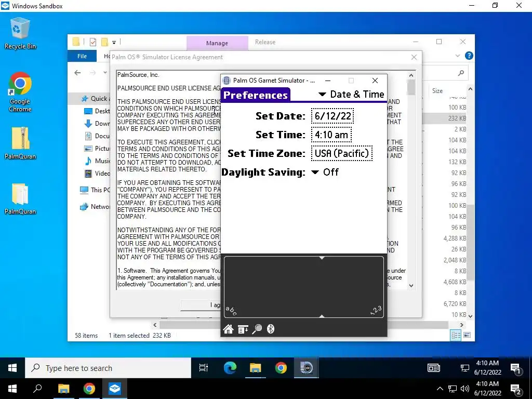Click Explorer file list scroll up arrow
This screenshot has width=532, height=399.
pyautogui.click(x=470, y=89)
